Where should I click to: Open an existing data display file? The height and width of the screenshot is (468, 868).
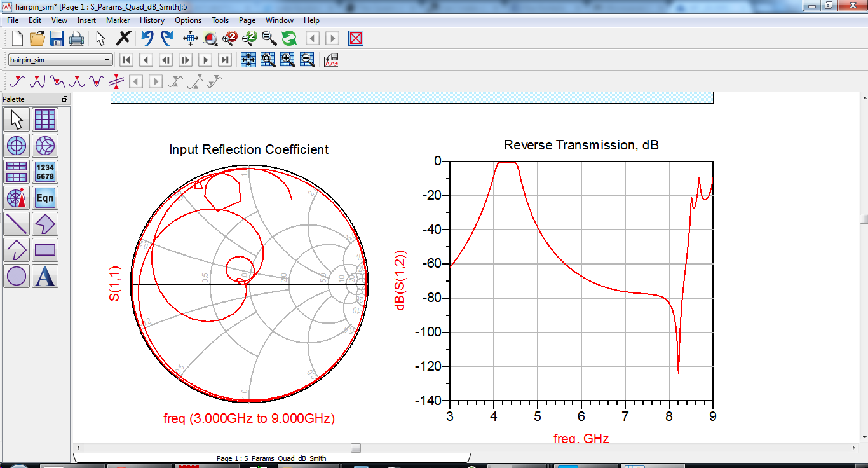[x=37, y=38]
